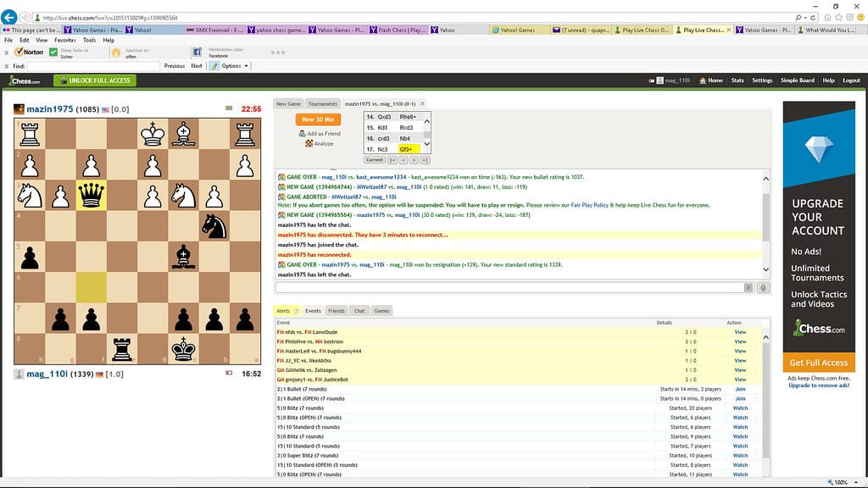This screenshot has height=488, width=868.
Task: Switch to the New Game tab
Action: 288,104
